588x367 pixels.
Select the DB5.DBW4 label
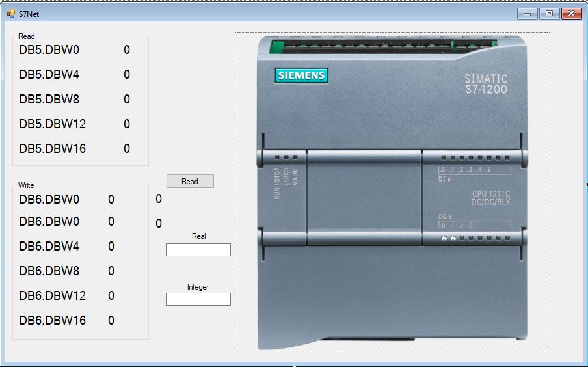pos(49,75)
